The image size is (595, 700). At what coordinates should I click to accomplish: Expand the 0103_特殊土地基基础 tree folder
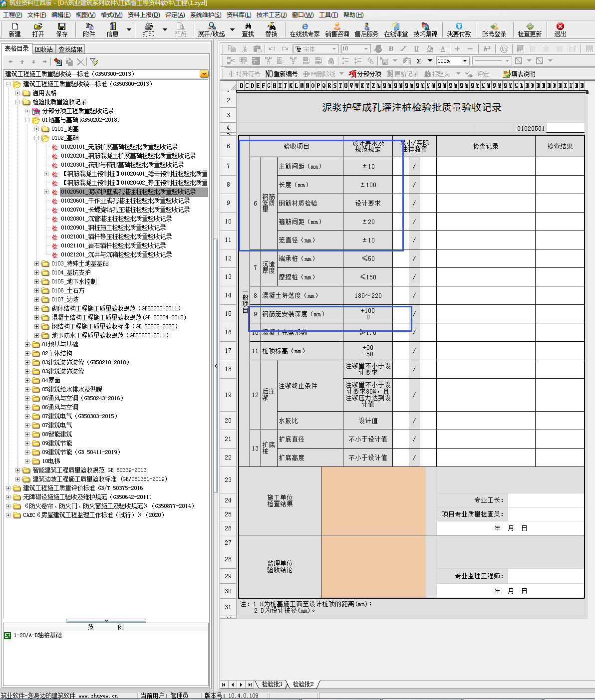point(37,263)
